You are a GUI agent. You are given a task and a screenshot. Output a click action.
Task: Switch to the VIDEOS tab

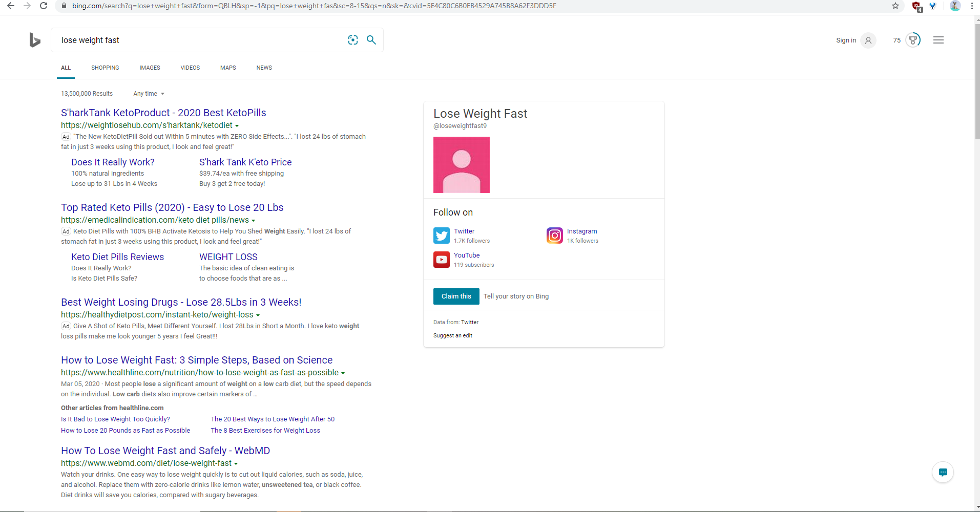pos(190,68)
